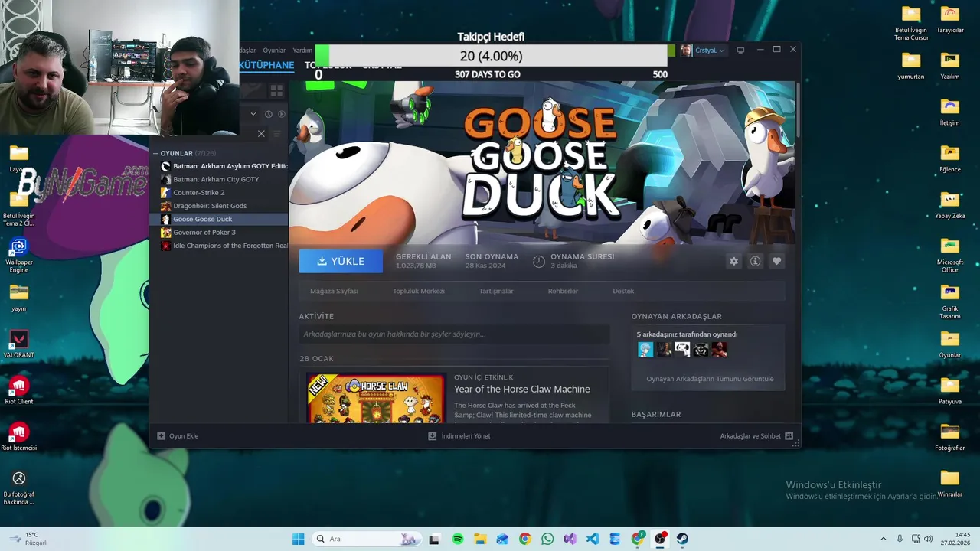
Task: Open Goose Goose Duck game settings gear
Action: pos(733,261)
